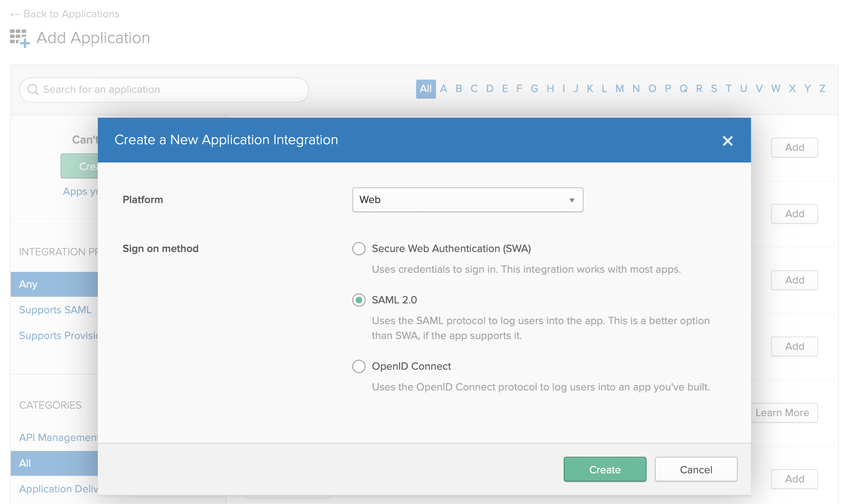Filter applications by letter S
The height and width of the screenshot is (504, 848).
pos(714,89)
